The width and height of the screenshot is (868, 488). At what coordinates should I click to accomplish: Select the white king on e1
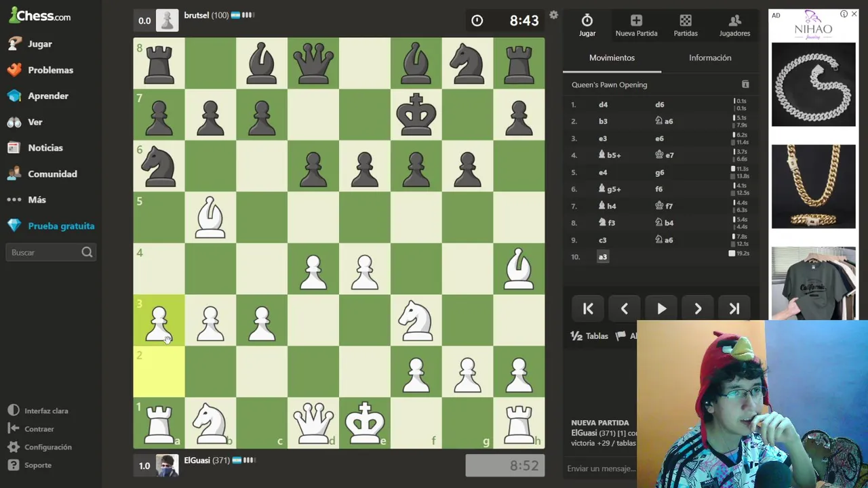coord(365,423)
